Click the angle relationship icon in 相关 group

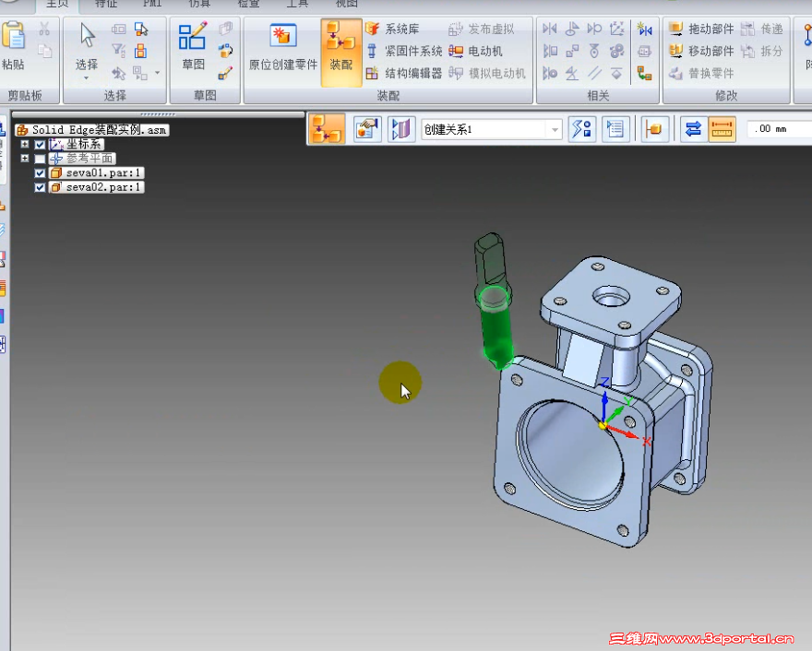pyautogui.click(x=572, y=74)
